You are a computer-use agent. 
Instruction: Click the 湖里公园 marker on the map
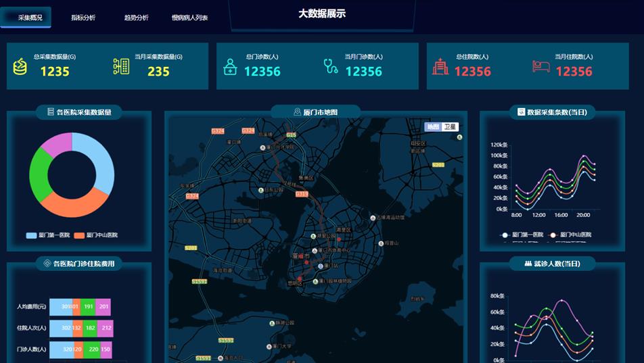pos(313,237)
